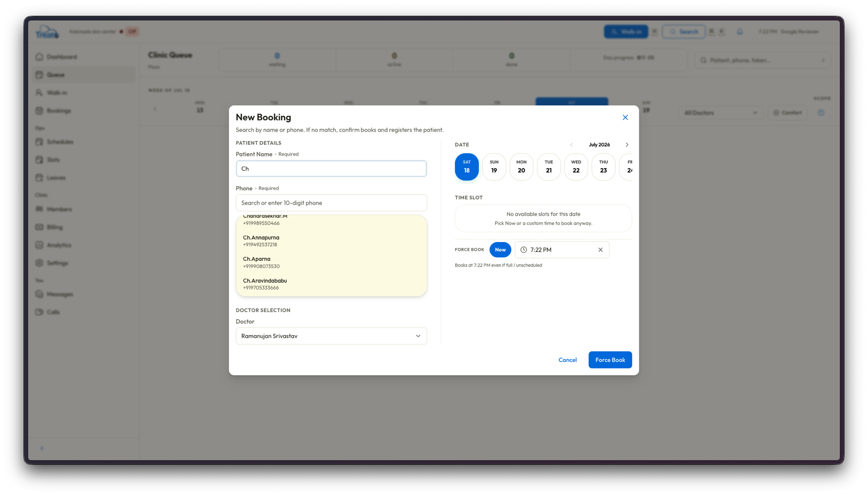The width and height of the screenshot is (868, 496).
Task: Go to next month after July 2026
Action: point(627,145)
